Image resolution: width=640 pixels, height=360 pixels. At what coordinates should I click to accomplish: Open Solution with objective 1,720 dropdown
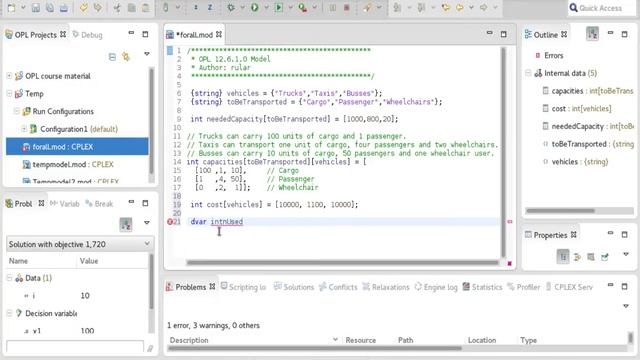80,244
